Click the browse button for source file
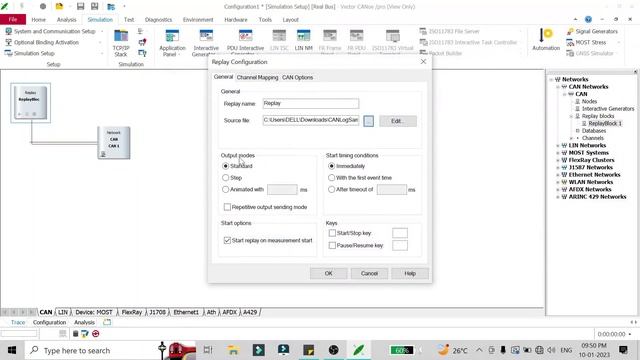Image resolution: width=640 pixels, height=360 pixels. click(369, 121)
